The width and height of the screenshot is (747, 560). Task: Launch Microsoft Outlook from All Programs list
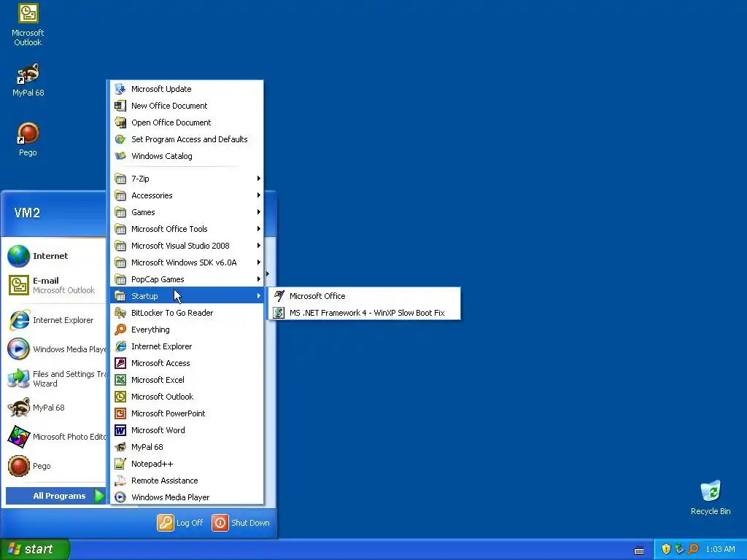pyautogui.click(x=187, y=397)
